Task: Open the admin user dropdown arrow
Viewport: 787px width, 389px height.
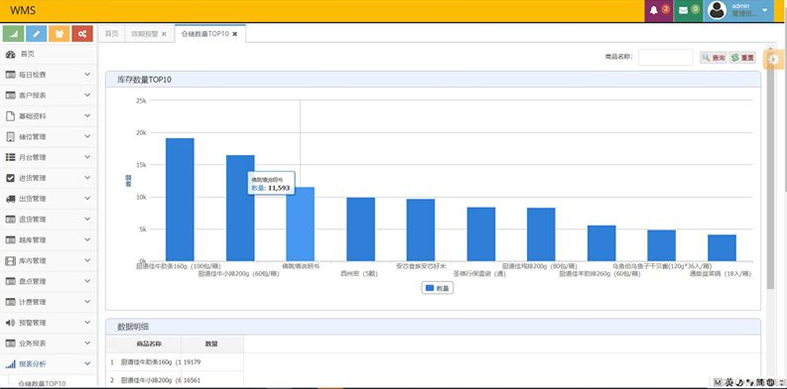Action: 765,11
